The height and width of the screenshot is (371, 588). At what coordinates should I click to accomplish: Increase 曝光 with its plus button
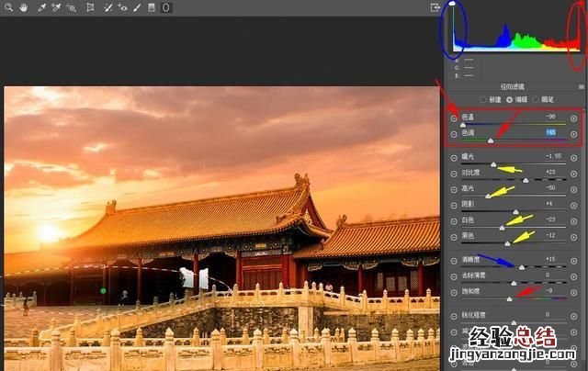(573, 158)
